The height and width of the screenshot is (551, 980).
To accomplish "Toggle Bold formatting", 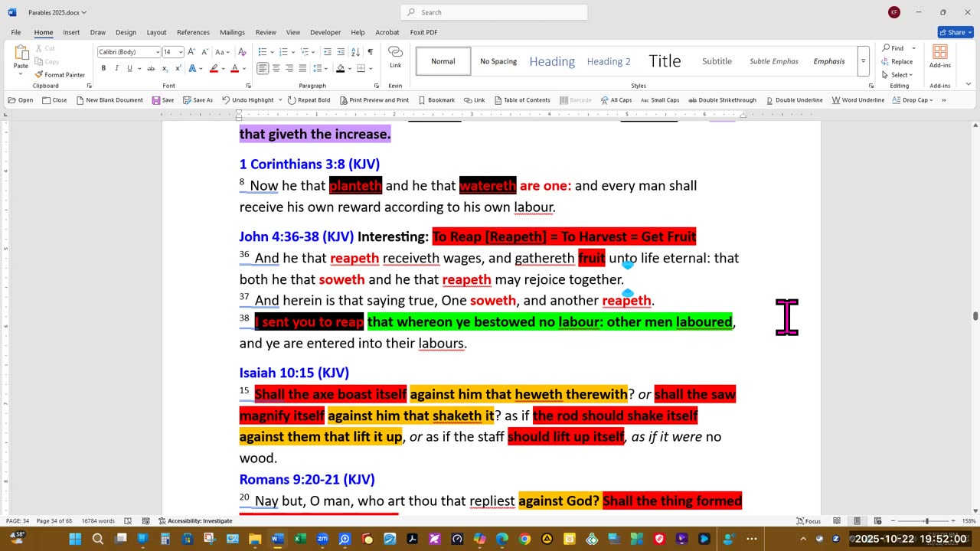I will point(103,68).
